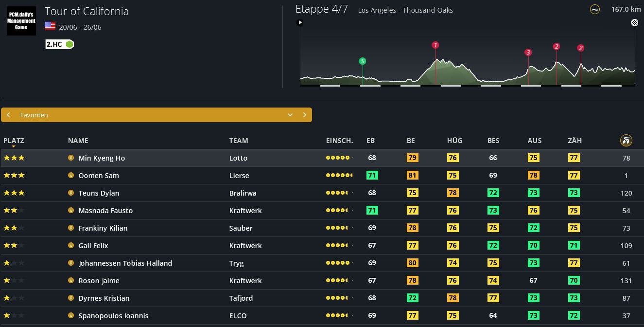Click the Lierse team name
The width and height of the screenshot is (644, 327).
[x=239, y=175]
